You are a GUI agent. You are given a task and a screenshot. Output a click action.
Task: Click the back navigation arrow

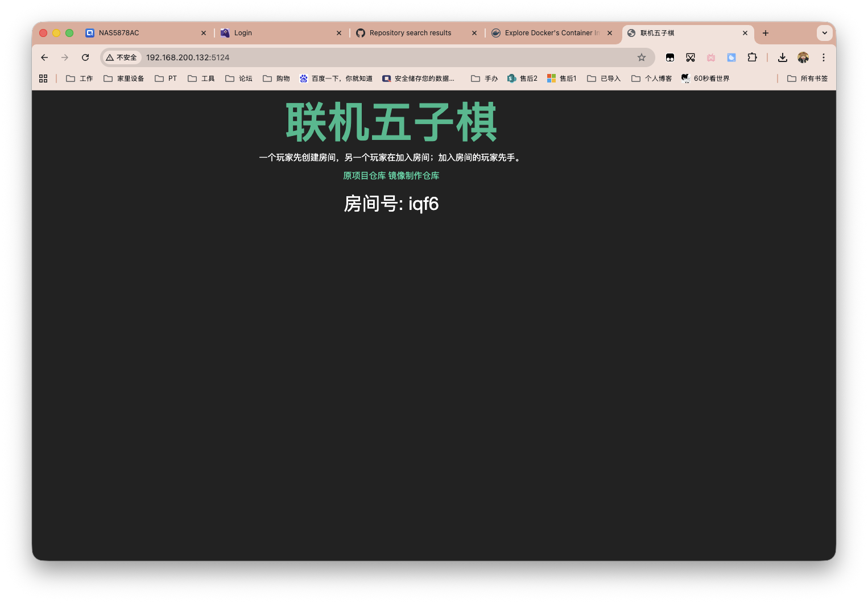click(x=44, y=57)
